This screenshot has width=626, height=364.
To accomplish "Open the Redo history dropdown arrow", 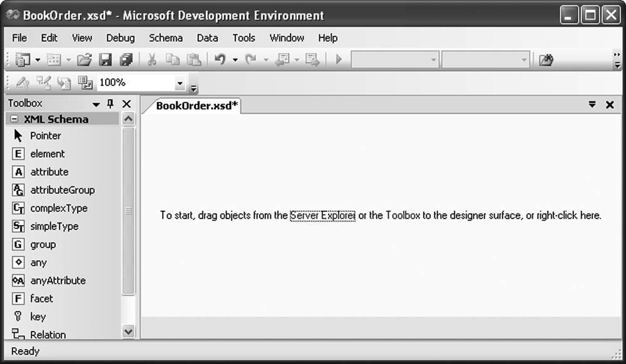I will tap(266, 60).
